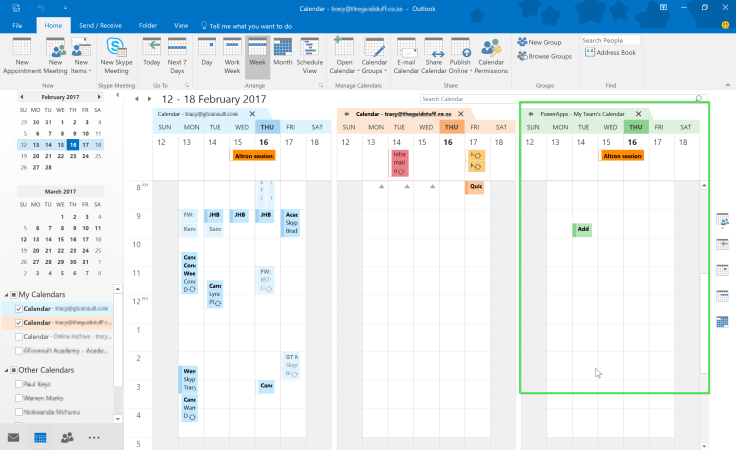Switch to Schedule View
Image resolution: width=736 pixels, height=450 pixels.
(x=309, y=56)
